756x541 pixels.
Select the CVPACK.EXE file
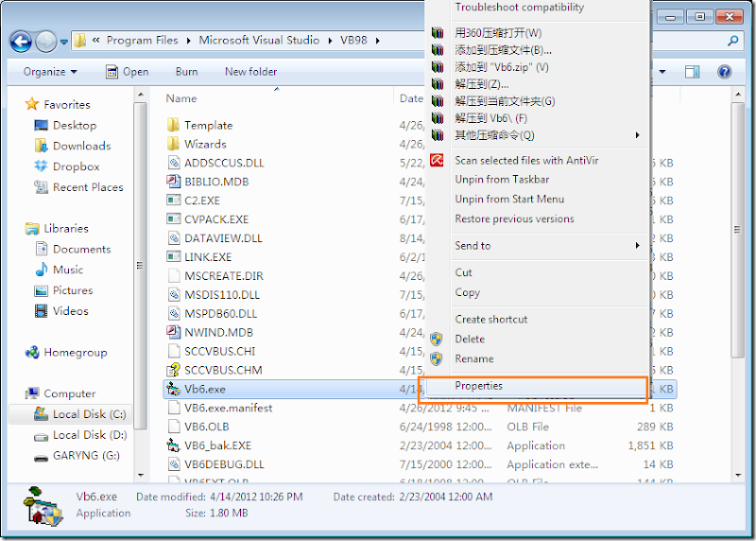pos(216,219)
